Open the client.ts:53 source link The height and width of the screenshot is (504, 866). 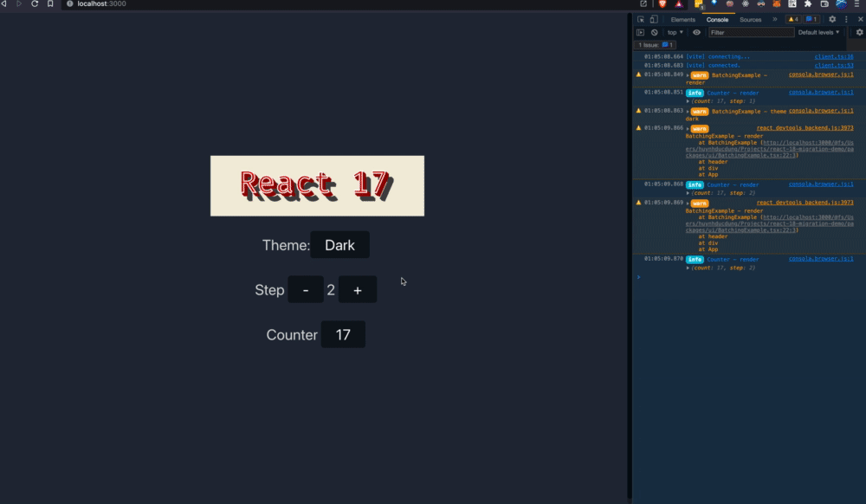click(x=833, y=65)
